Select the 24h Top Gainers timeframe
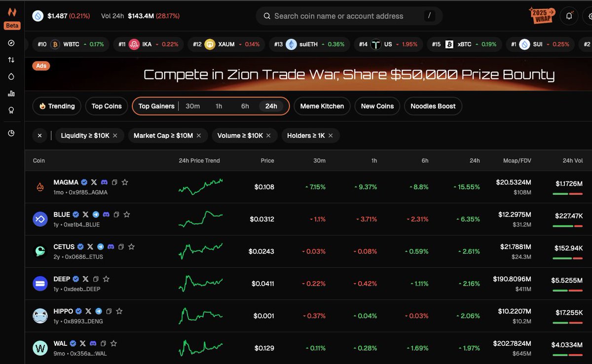 click(271, 106)
